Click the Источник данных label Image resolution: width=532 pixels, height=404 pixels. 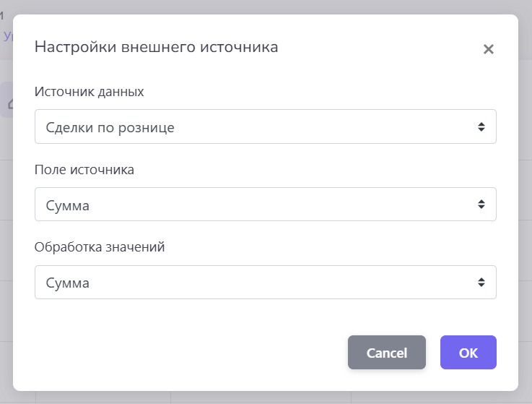coord(90,92)
